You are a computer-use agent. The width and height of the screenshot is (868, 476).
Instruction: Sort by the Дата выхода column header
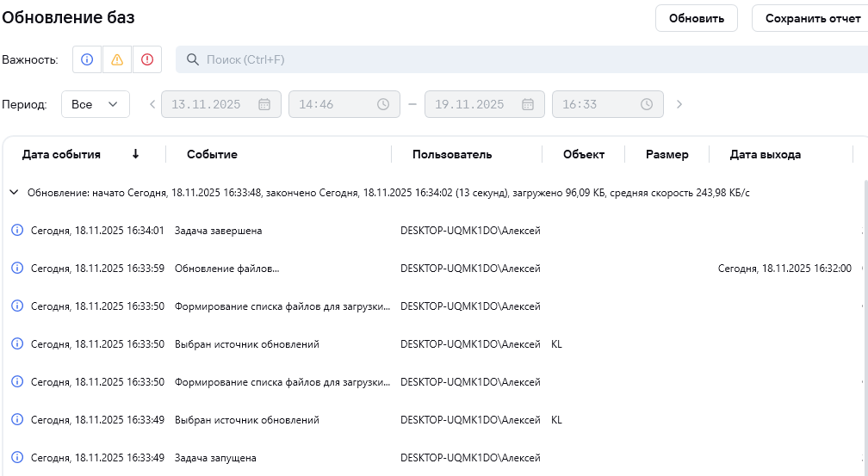pyautogui.click(x=765, y=154)
